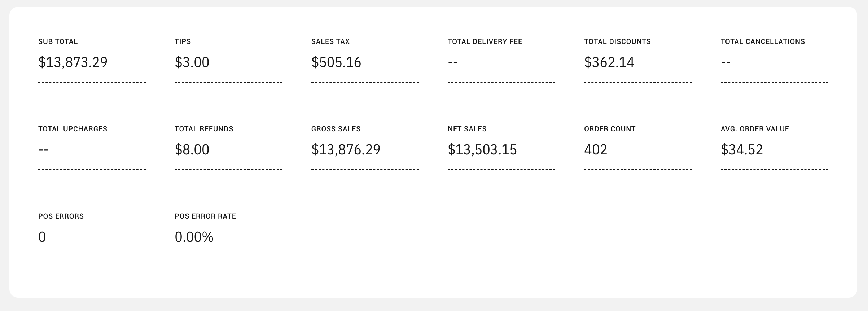This screenshot has width=868, height=311.
Task: Select the POS Error Rate 0.00%
Action: pos(194,237)
